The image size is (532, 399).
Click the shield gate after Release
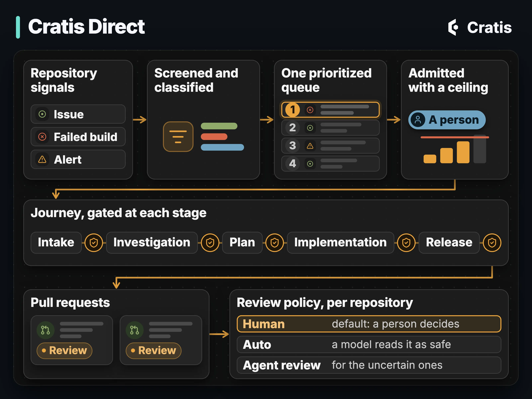[x=492, y=243]
